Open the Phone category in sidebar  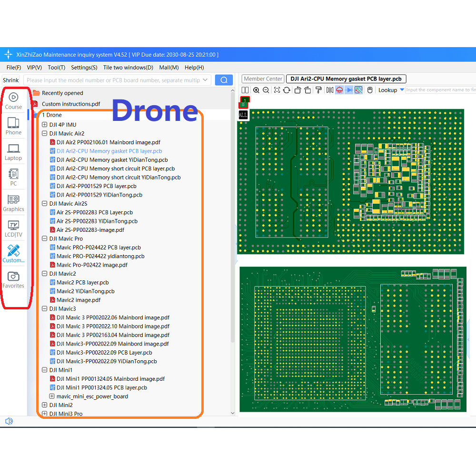(13, 126)
